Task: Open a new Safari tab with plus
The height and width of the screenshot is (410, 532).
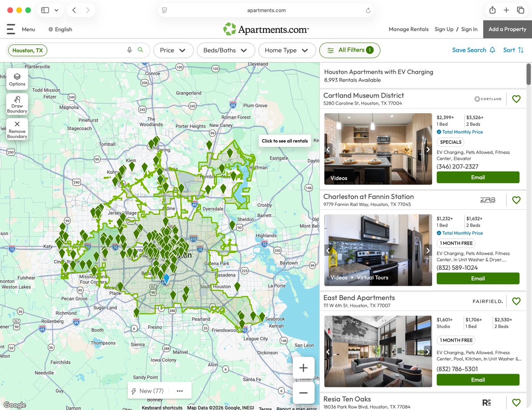Action: point(506,10)
